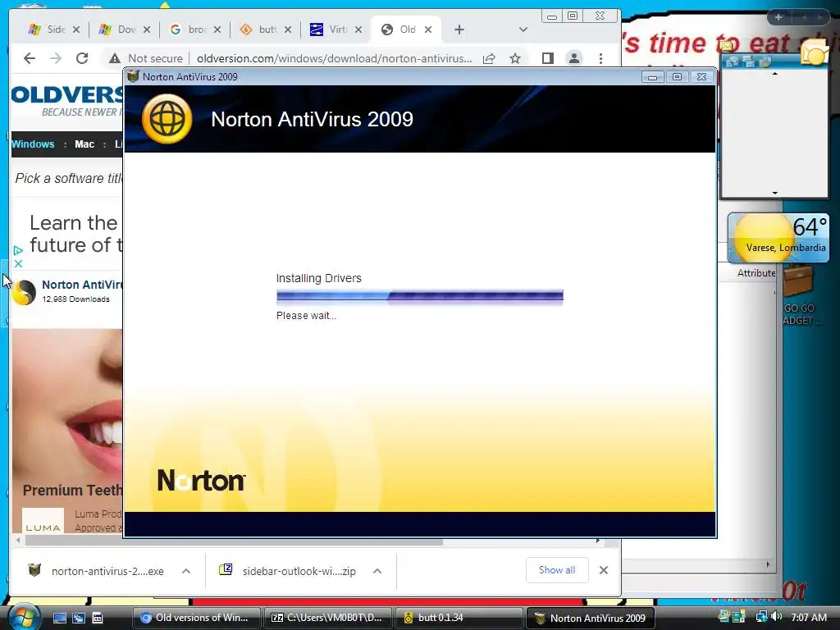Add a gadget with sidebar plus button
Viewport: 840px width, 630px height.
778,17
